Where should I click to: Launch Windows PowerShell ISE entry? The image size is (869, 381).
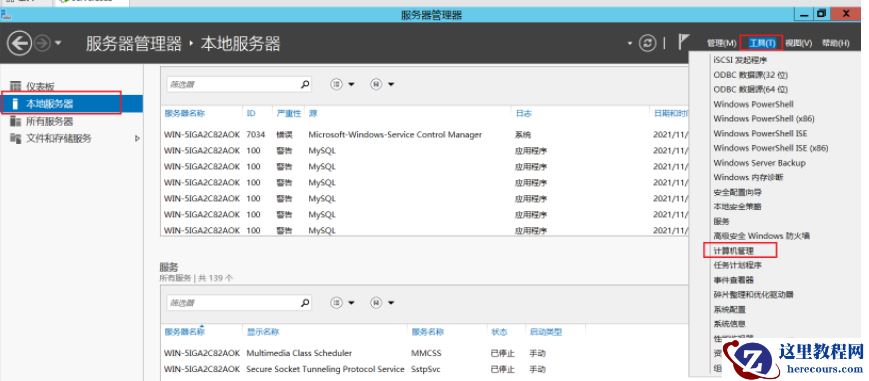point(760,133)
